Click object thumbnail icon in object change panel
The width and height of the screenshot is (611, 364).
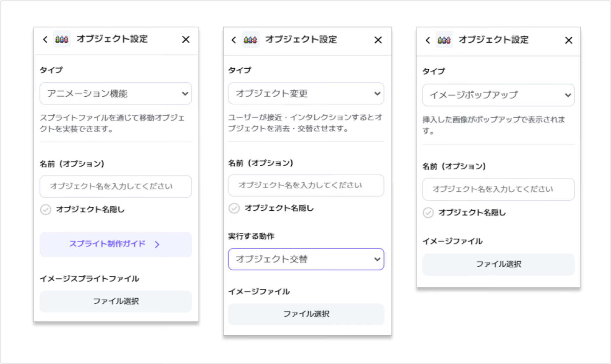250,40
